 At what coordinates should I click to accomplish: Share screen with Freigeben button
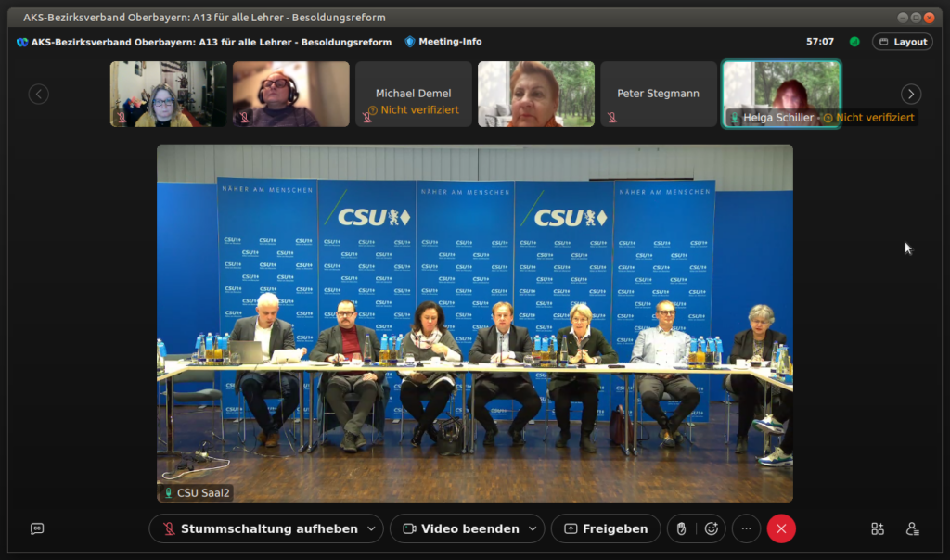(606, 528)
